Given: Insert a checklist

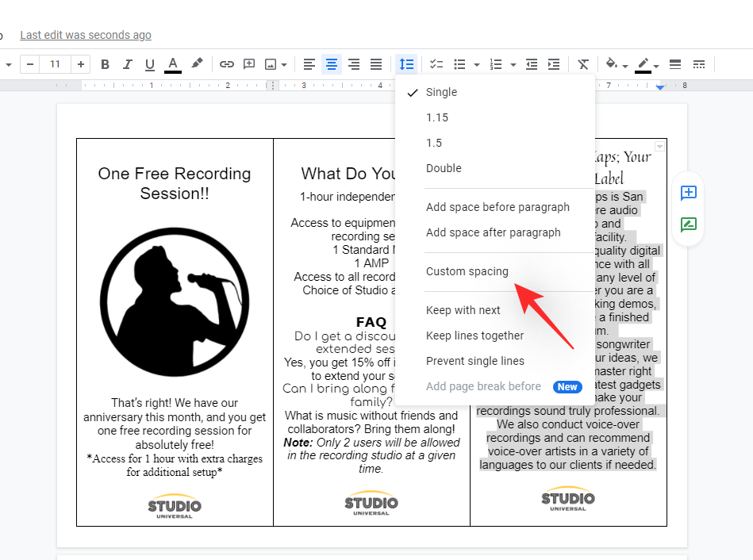Looking at the screenshot, I should point(436,64).
